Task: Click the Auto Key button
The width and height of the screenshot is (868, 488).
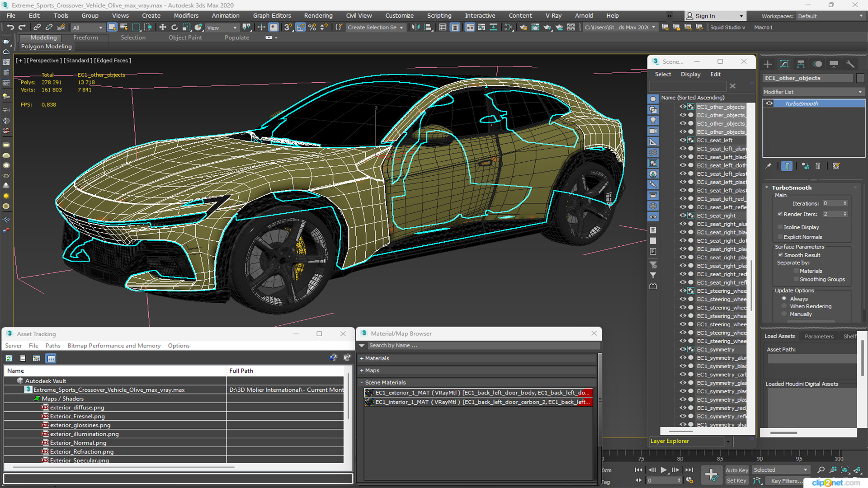Action: 736,470
